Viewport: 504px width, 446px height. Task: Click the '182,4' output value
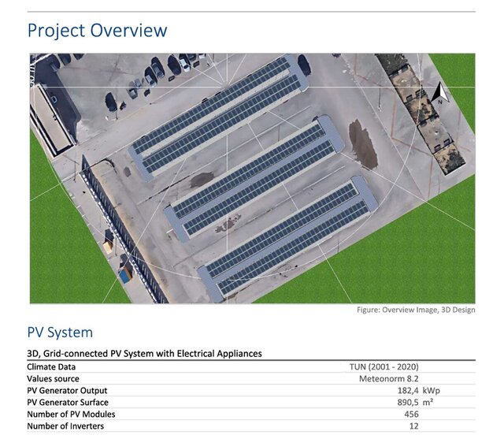tap(408, 391)
